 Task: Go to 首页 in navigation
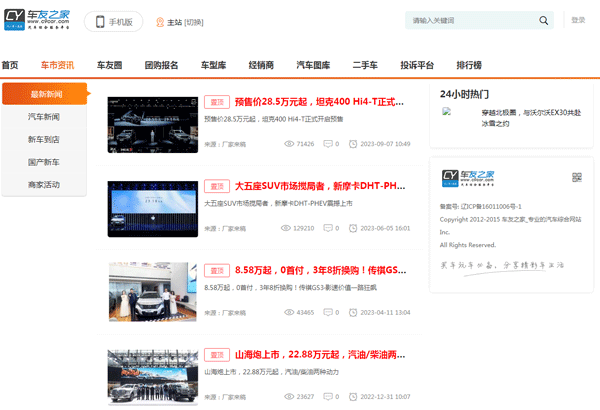pyautogui.click(x=10, y=65)
